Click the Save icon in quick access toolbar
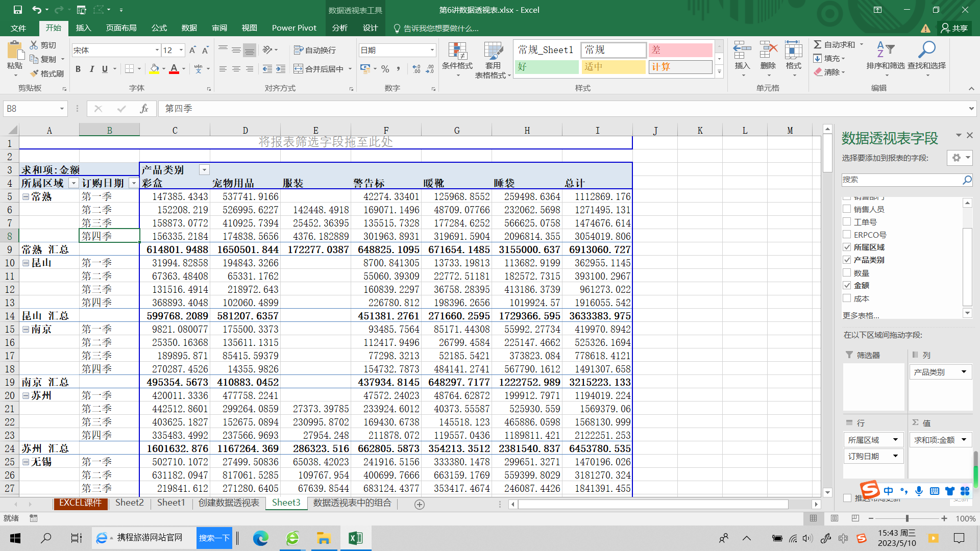 coord(17,10)
